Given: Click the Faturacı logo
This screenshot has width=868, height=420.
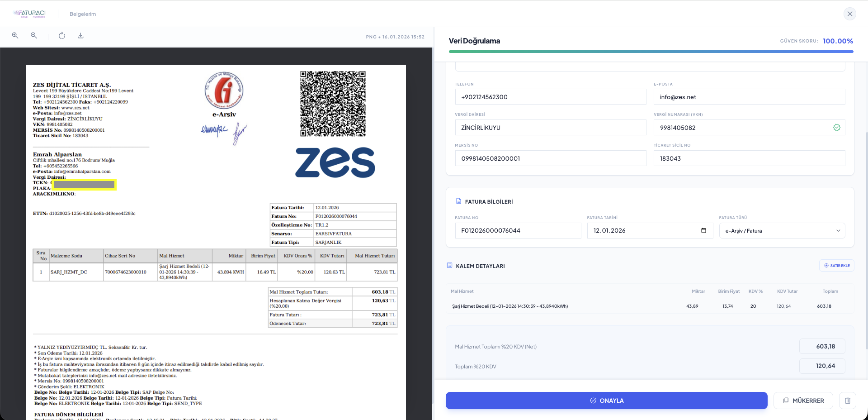Looking at the screenshot, I should point(29,14).
